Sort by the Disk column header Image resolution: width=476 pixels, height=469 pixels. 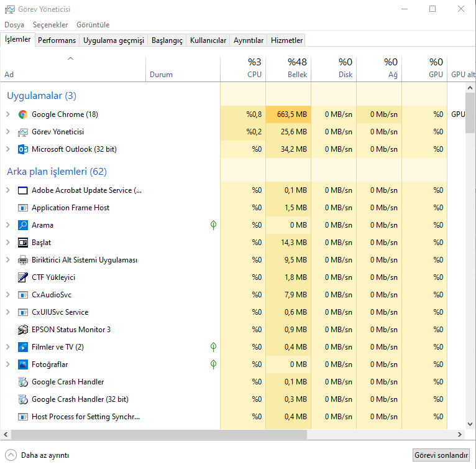point(334,68)
